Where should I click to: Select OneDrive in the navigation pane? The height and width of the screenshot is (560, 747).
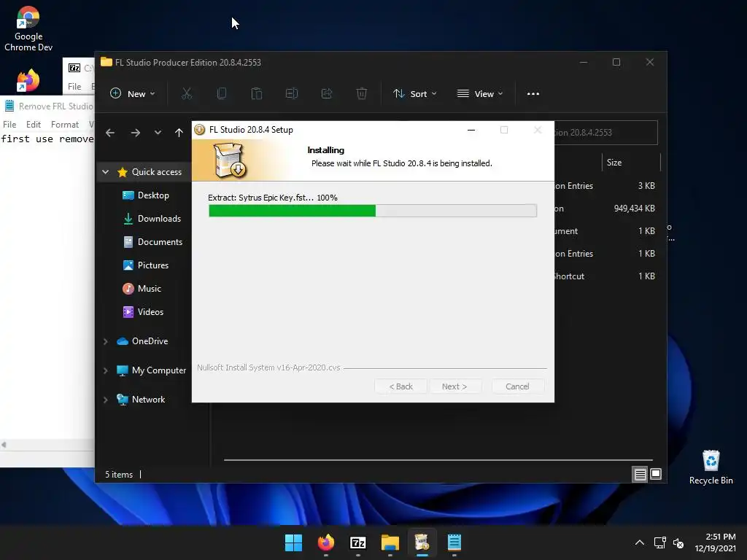pos(142,341)
